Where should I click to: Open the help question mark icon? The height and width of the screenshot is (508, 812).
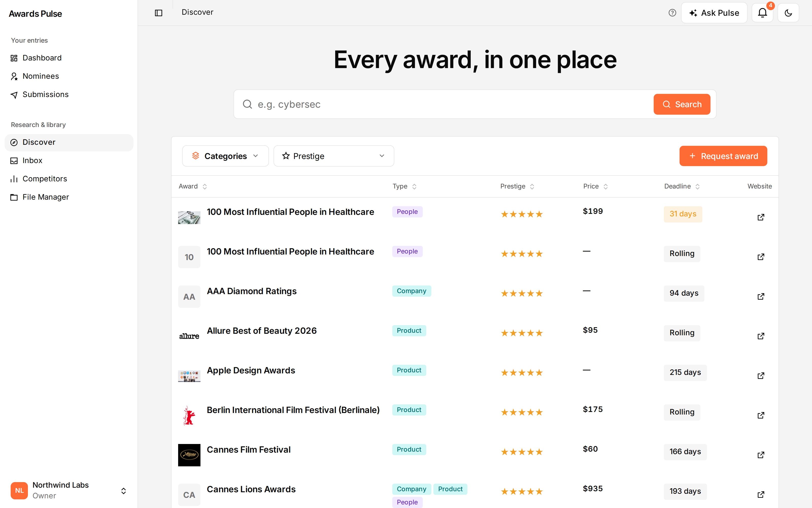coord(672,13)
